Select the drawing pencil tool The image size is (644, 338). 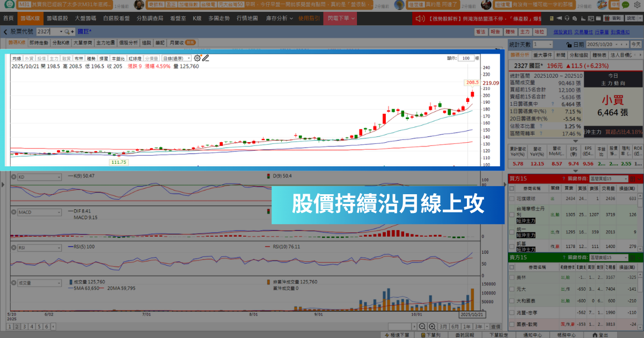pyautogui.click(x=206, y=58)
